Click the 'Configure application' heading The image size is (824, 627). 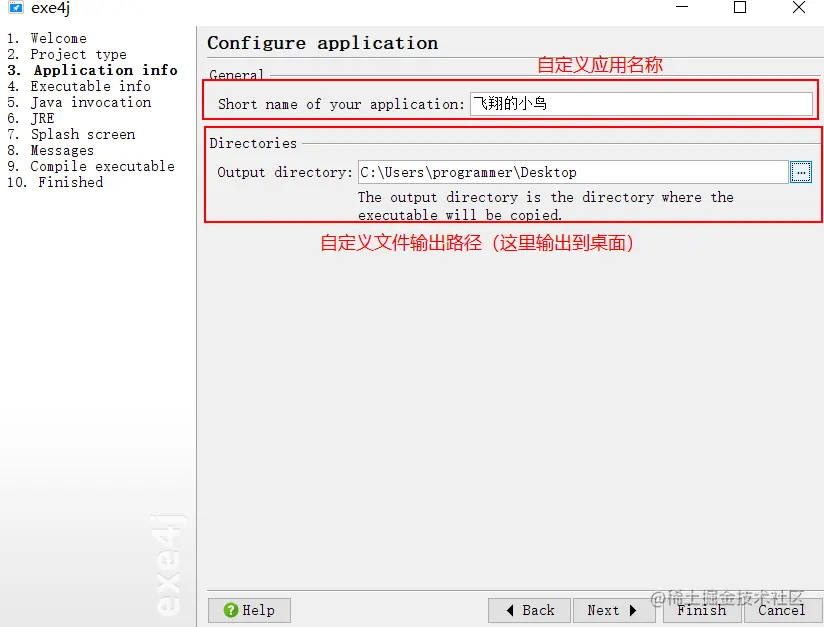coord(322,43)
